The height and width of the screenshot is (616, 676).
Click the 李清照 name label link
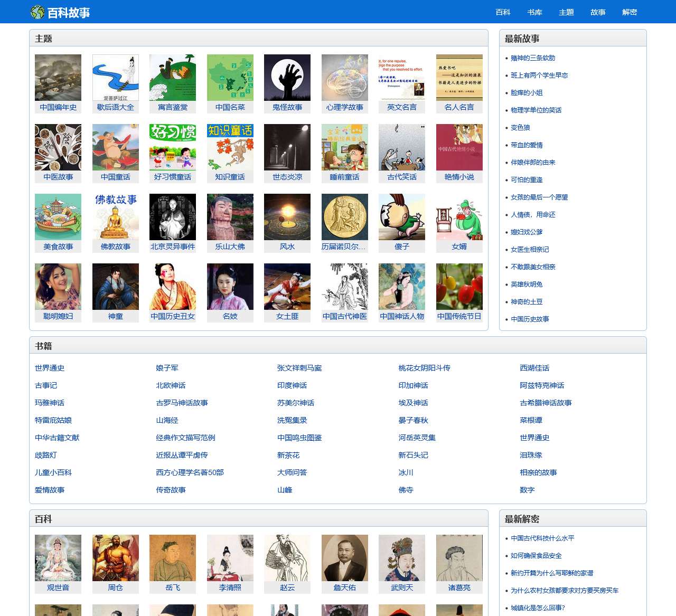230,587
